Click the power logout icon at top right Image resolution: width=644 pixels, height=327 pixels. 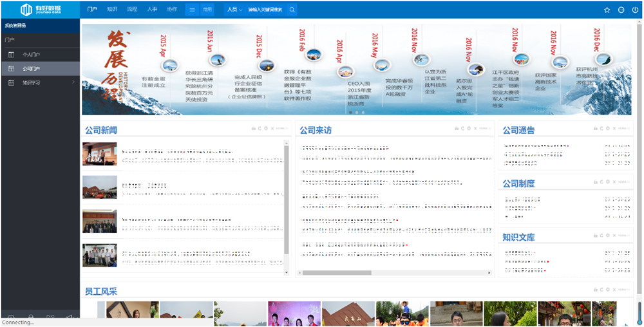(x=635, y=10)
